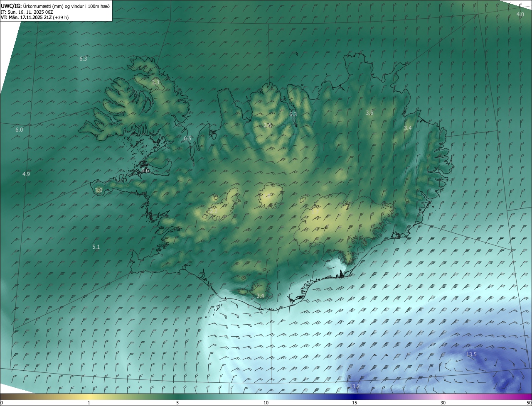Click the 6.0 value on the map
The width and height of the screenshot is (532, 406).
click(19, 130)
